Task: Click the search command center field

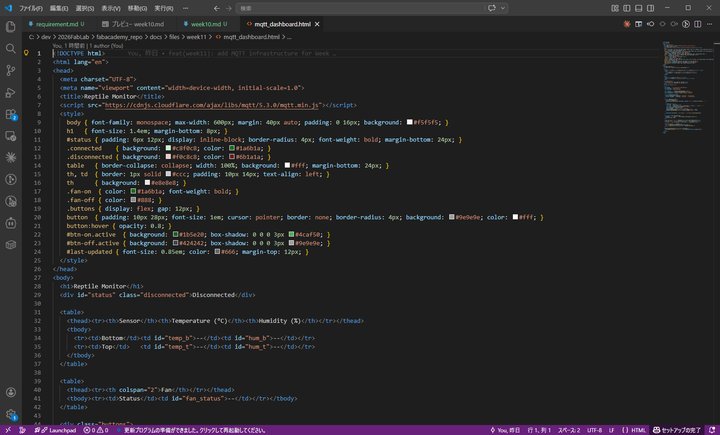Action: tap(360, 8)
